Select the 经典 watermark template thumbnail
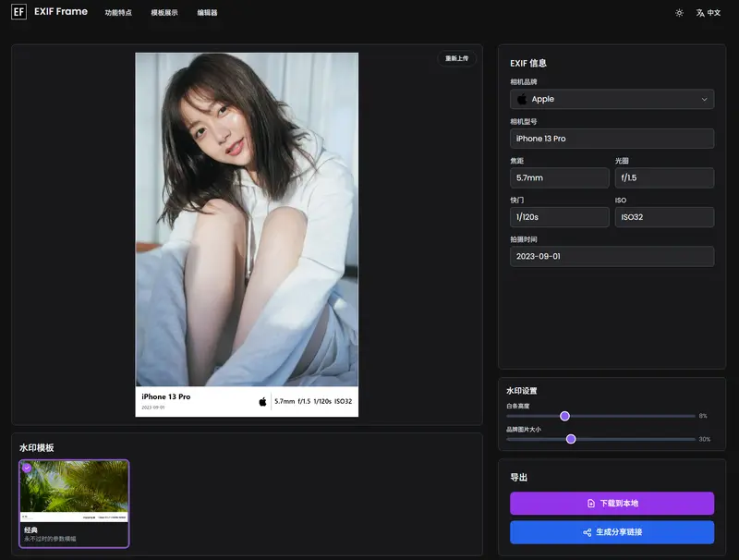This screenshot has width=739, height=560. [x=74, y=504]
